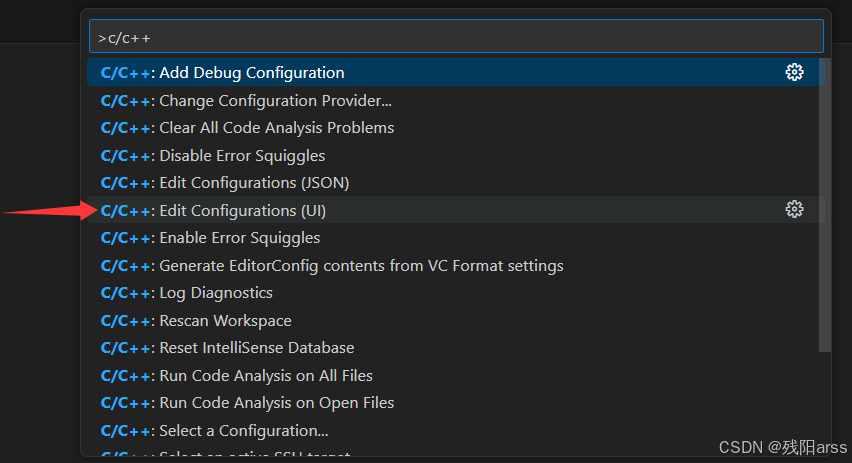Select Enable Error Squiggles command

tap(455, 237)
